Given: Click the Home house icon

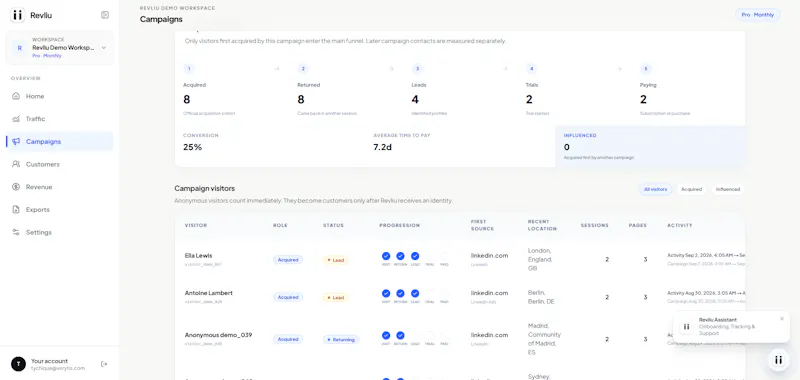Looking at the screenshot, I should click(16, 96).
